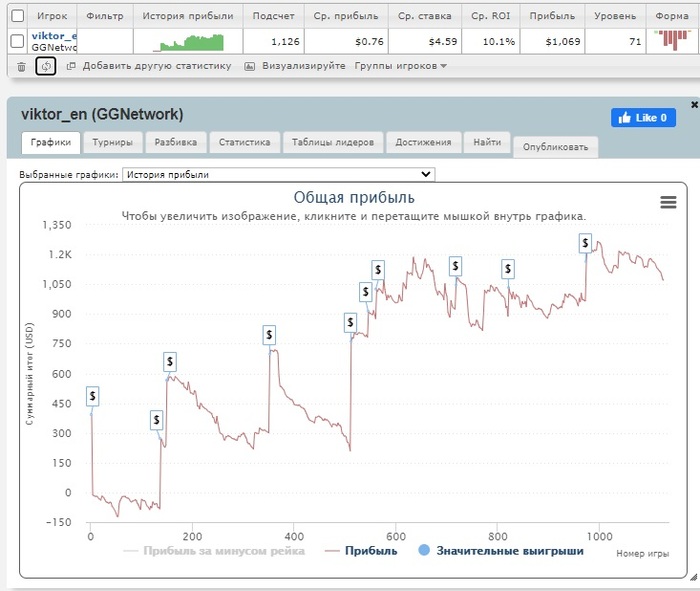Click the $1,069 profit value
The width and height of the screenshot is (700, 591).
[563, 42]
